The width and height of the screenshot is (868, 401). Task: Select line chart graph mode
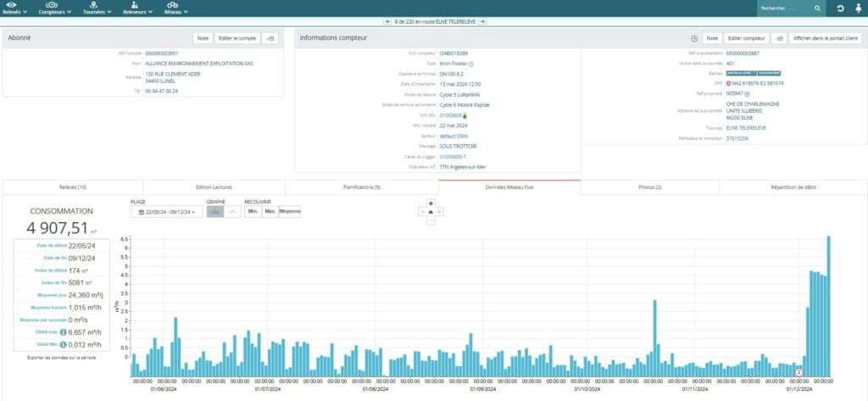232,212
